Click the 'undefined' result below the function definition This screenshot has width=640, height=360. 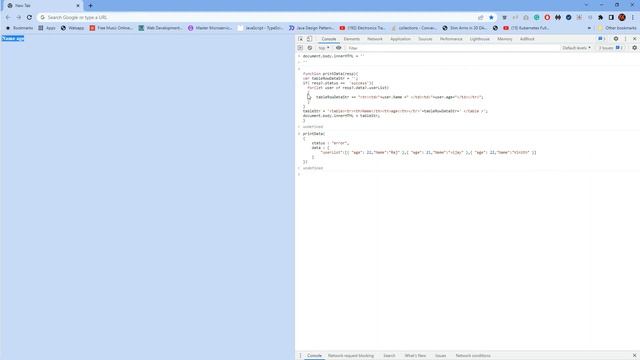[x=313, y=127]
